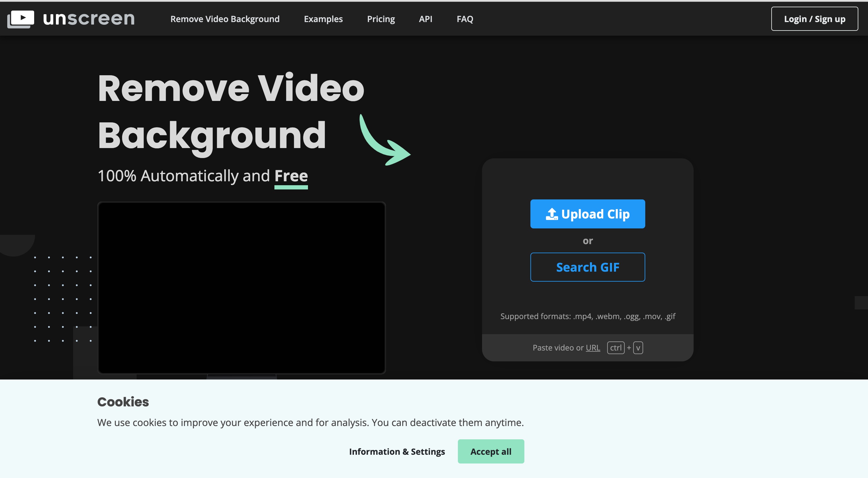The height and width of the screenshot is (478, 868).
Task: Click the black demo video preview
Action: [241, 288]
